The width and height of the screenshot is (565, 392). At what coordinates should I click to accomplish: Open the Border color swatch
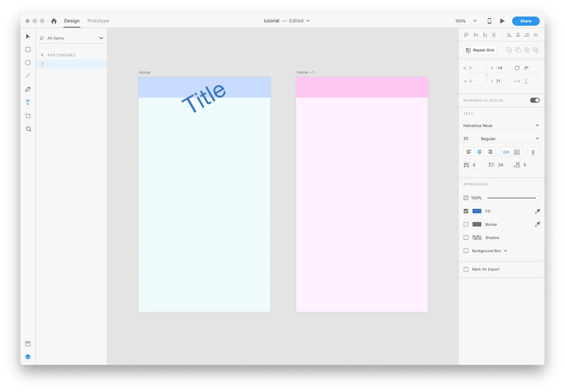click(477, 224)
